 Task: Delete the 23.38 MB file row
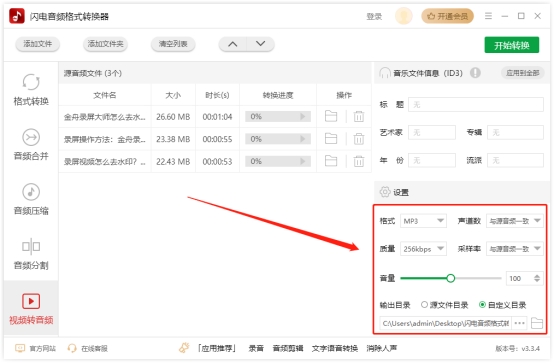tap(359, 139)
